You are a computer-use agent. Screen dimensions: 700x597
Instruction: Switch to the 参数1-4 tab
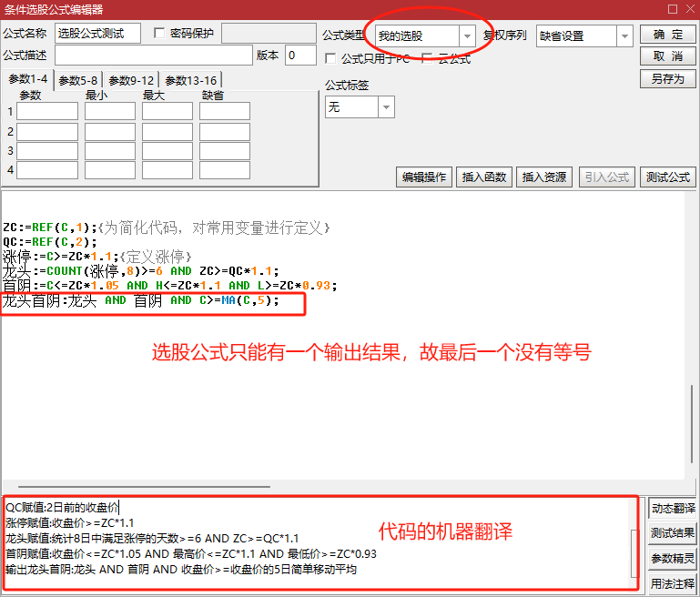pyautogui.click(x=27, y=79)
